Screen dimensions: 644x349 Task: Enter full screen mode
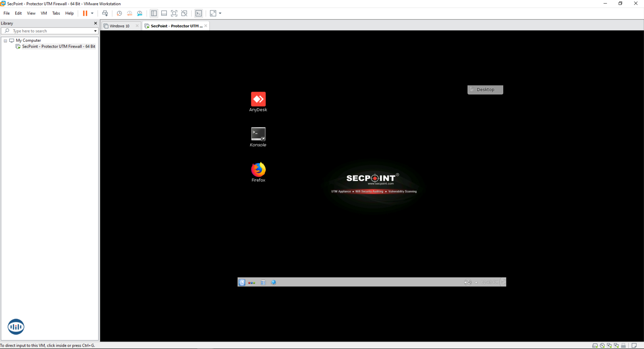174,13
